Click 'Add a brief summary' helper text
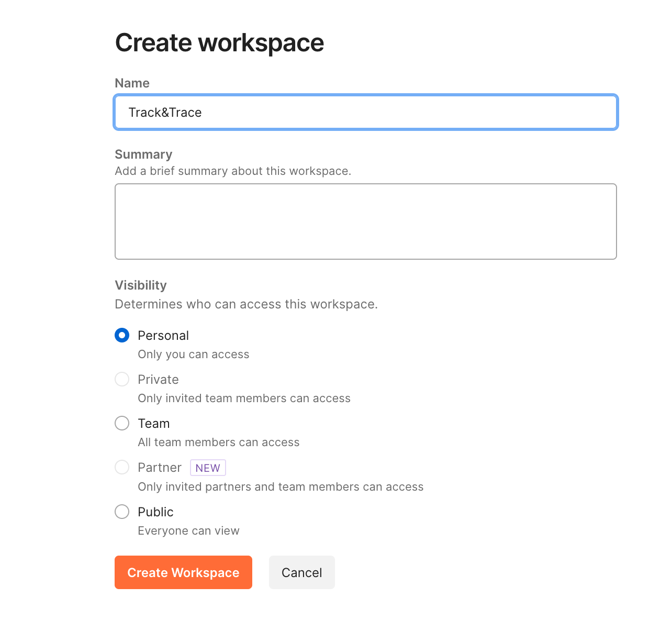 [x=233, y=171]
